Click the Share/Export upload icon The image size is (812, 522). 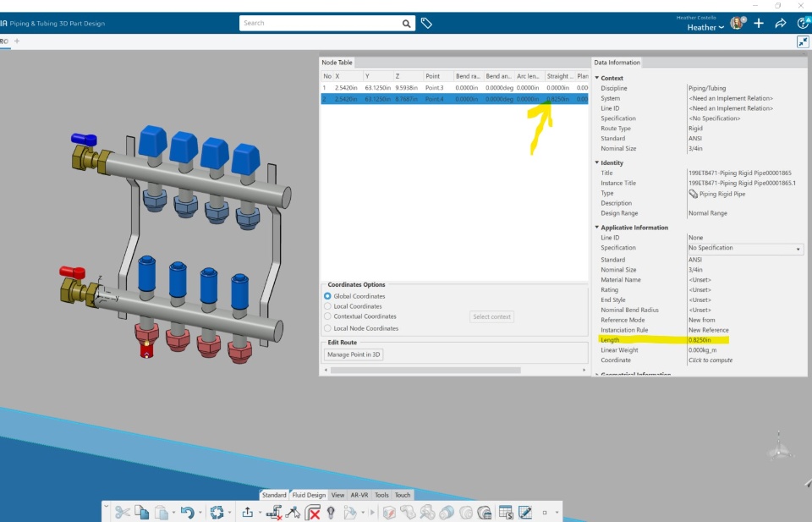(x=247, y=512)
